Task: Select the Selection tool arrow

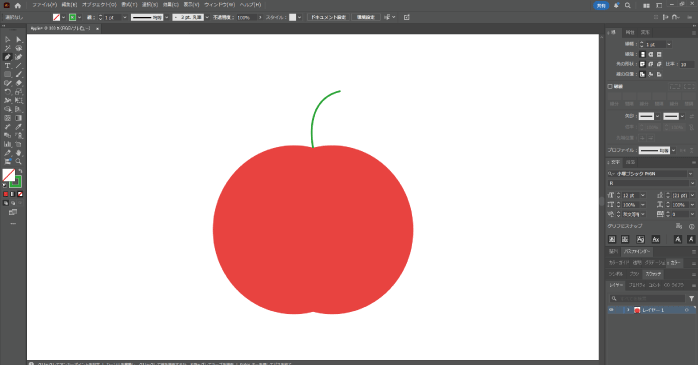Action: 8,40
